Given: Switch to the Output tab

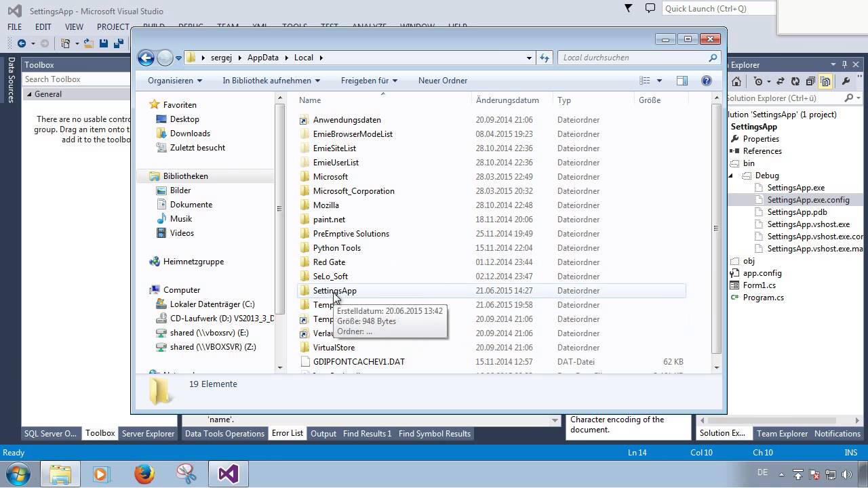Looking at the screenshot, I should [323, 434].
